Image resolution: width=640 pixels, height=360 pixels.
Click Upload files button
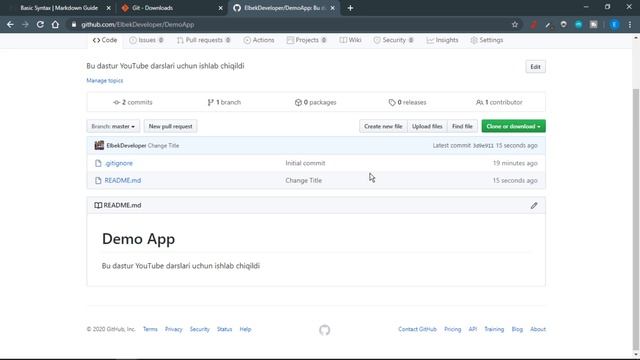(x=427, y=126)
